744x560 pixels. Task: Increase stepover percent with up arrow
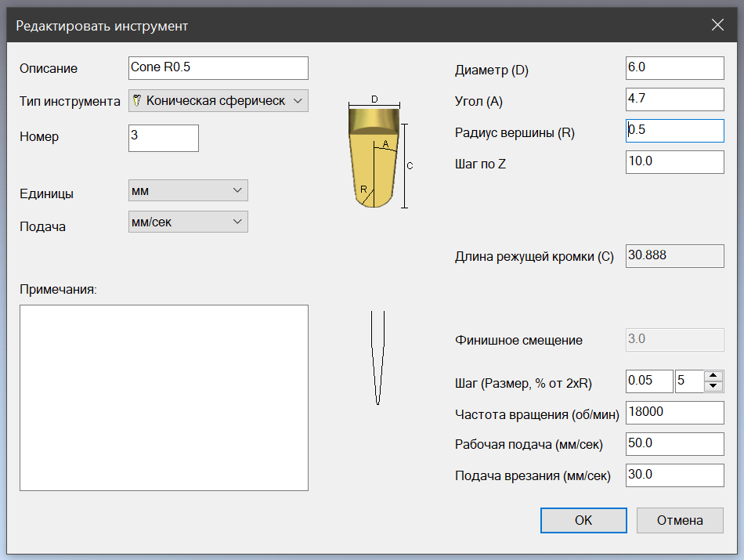[x=713, y=376]
